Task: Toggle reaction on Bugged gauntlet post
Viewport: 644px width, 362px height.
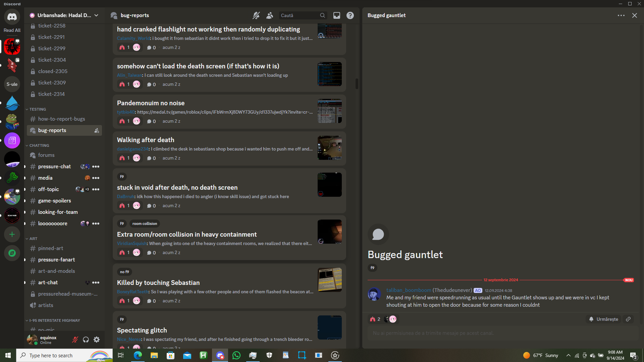Action: [375, 319]
